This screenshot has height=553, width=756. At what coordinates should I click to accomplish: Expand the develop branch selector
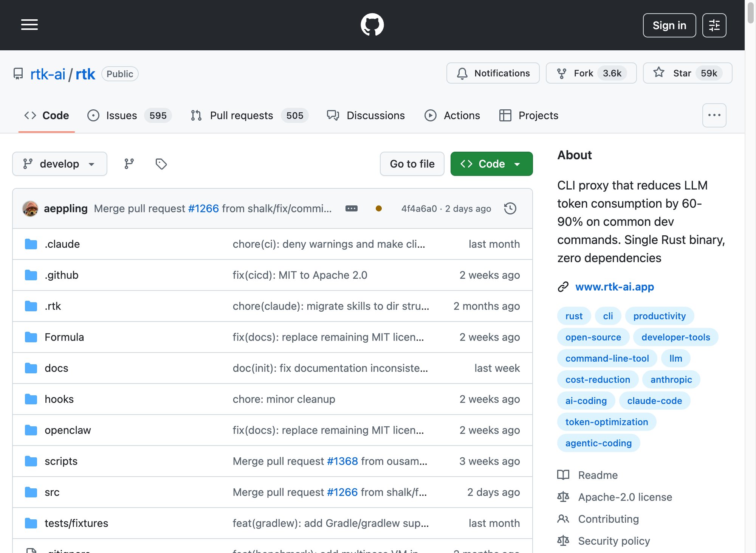tap(60, 164)
